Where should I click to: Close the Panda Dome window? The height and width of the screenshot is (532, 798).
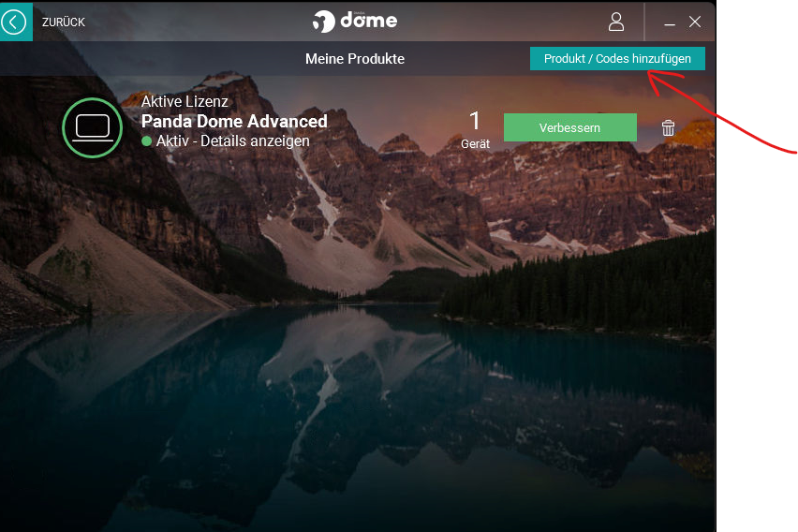694,22
